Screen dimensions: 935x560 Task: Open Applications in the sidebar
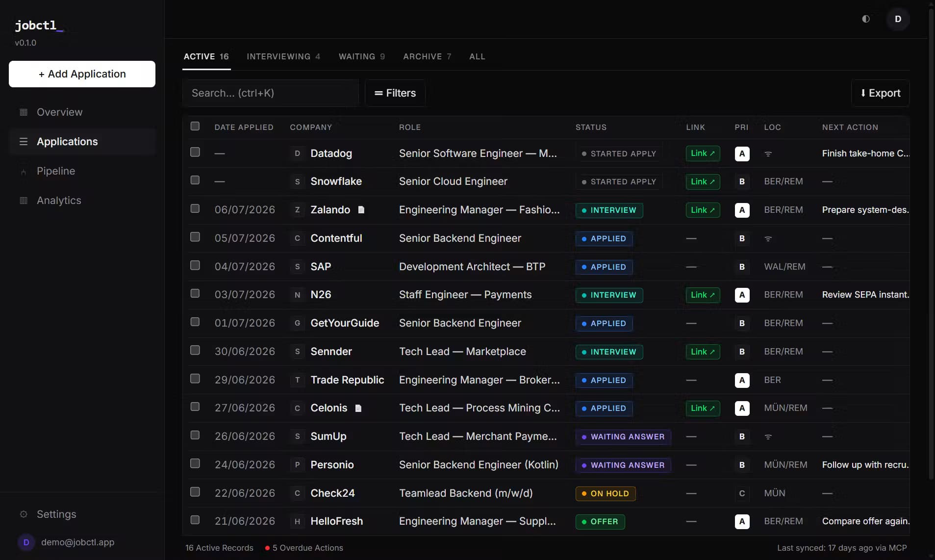point(82,142)
